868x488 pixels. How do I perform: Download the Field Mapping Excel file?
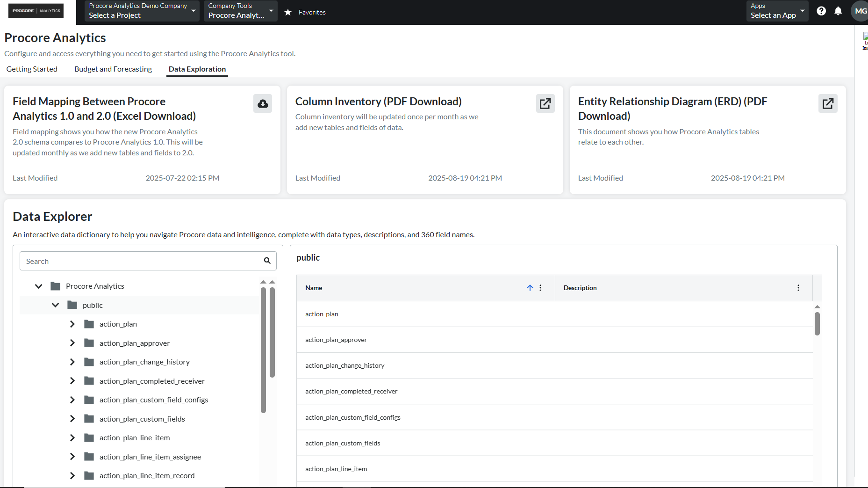[262, 103]
